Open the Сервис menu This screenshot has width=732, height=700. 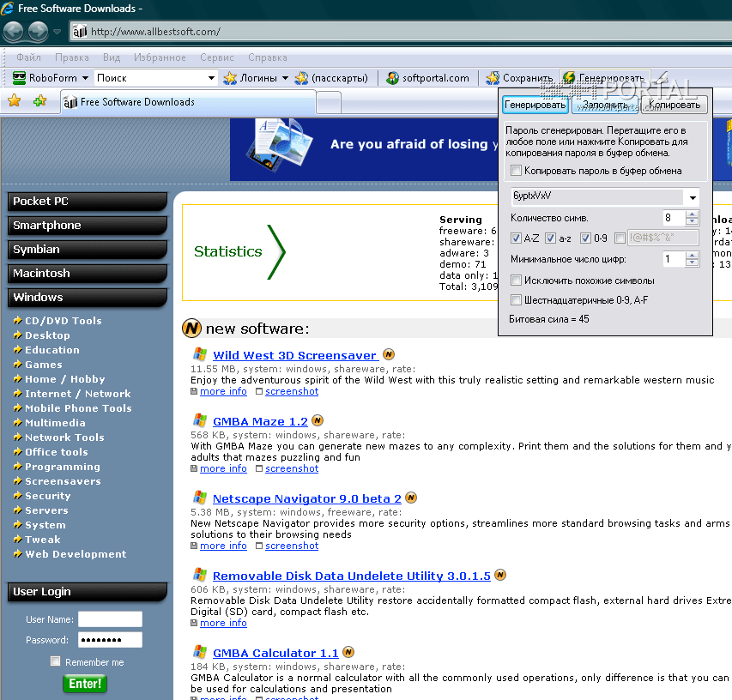pyautogui.click(x=216, y=57)
